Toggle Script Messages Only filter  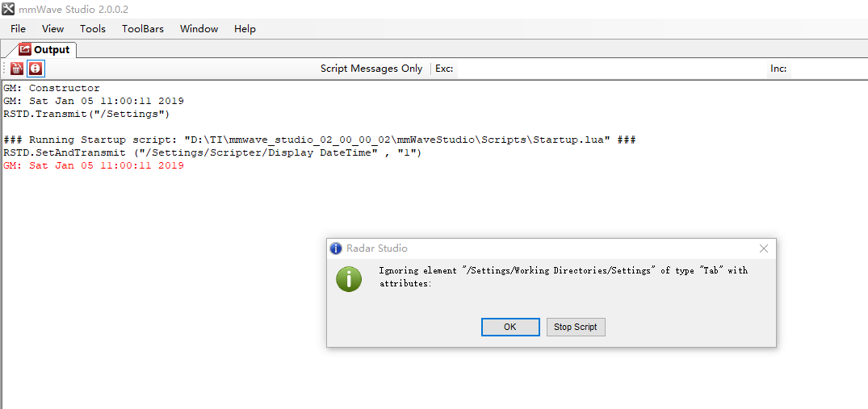(371, 69)
